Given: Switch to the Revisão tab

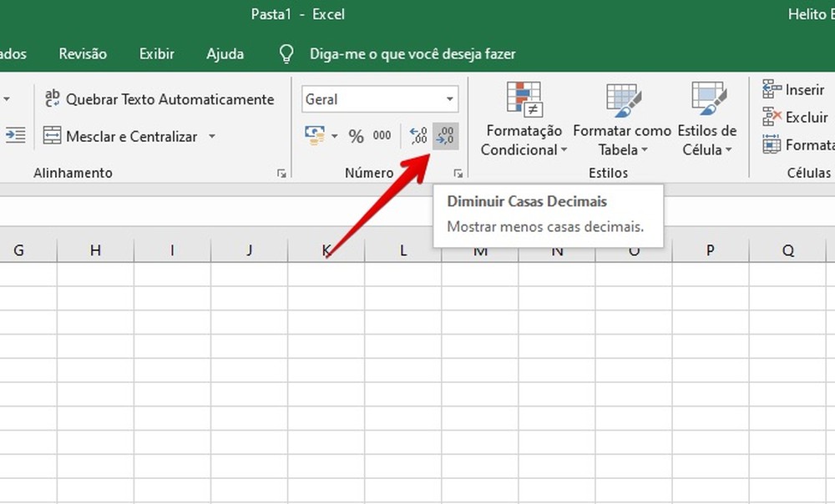Looking at the screenshot, I should coord(82,53).
